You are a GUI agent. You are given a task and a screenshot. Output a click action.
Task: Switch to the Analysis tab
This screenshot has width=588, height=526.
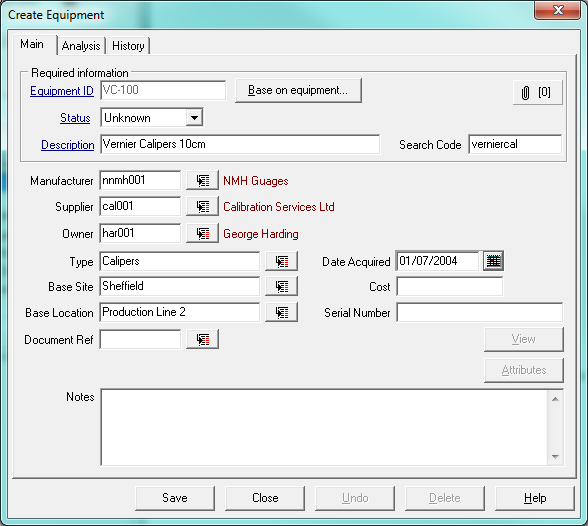(x=81, y=46)
